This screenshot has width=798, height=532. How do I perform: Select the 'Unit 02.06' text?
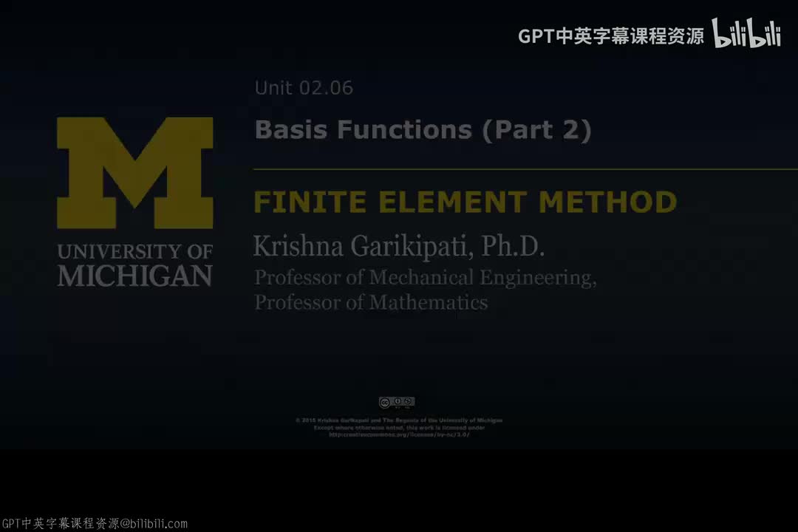[x=304, y=88]
